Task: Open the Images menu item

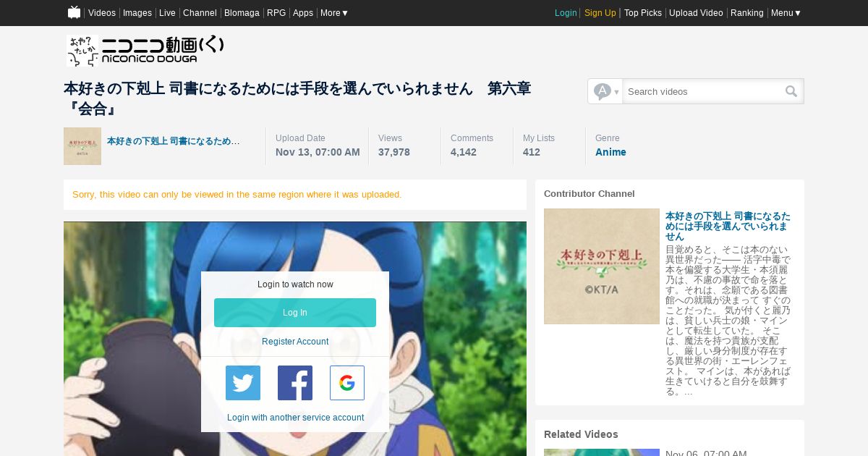Action: coord(137,13)
